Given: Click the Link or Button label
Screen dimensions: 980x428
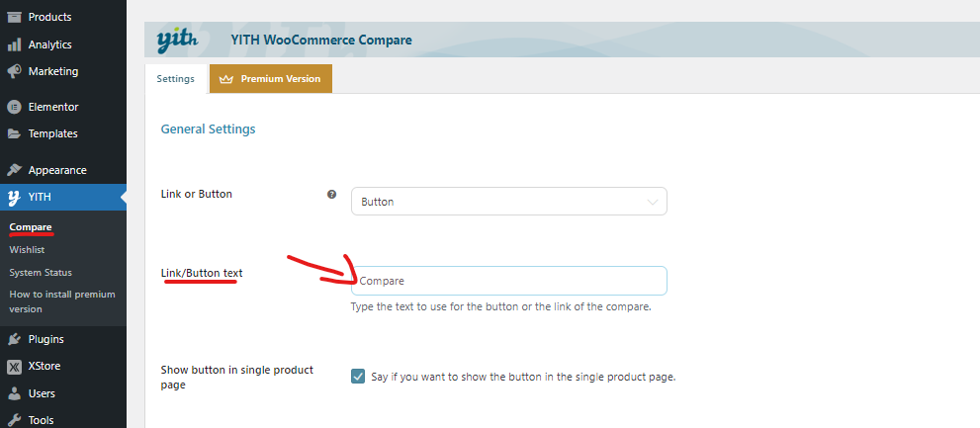Looking at the screenshot, I should point(196,194).
